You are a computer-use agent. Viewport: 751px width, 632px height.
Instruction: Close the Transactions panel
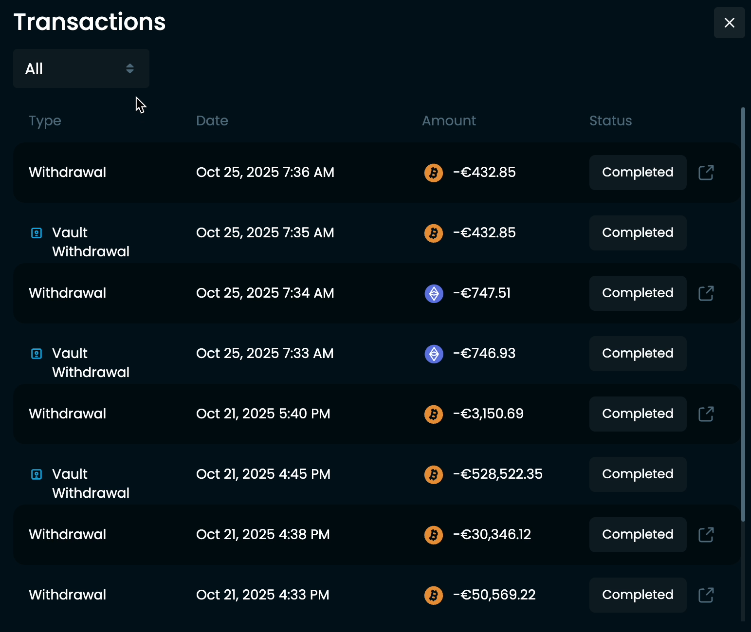point(729,22)
